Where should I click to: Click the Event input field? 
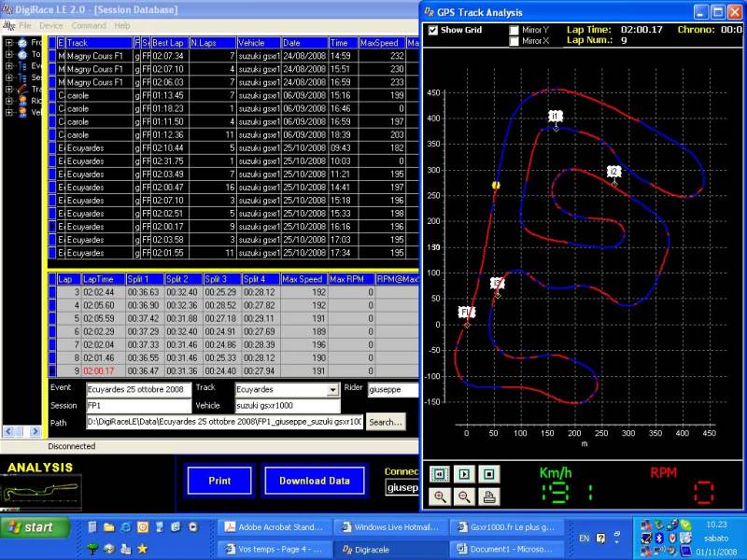click(x=138, y=389)
